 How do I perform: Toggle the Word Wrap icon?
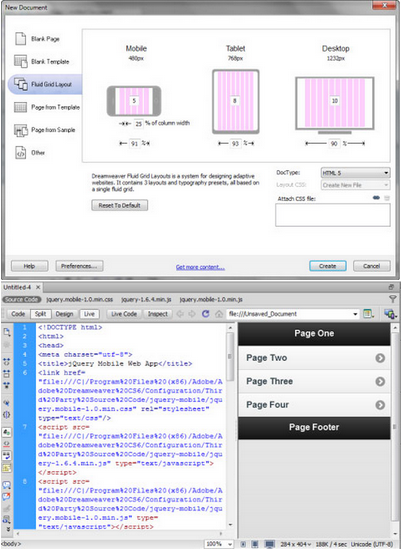click(7, 456)
